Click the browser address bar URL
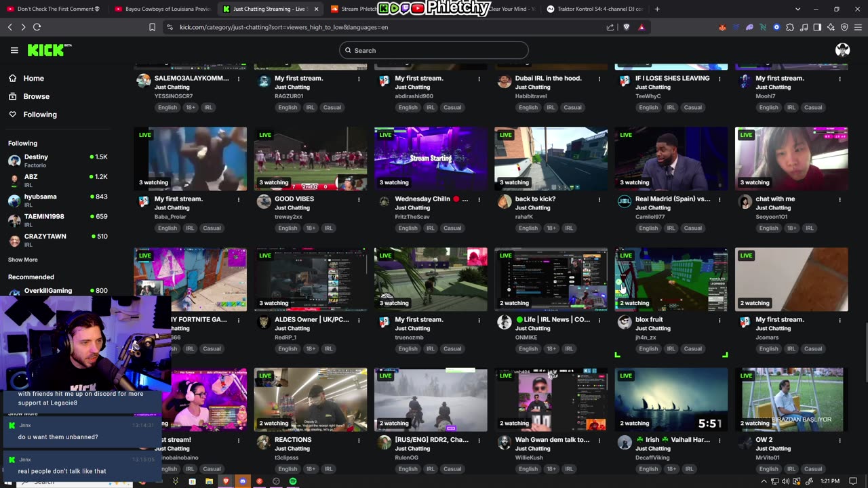This screenshot has height=488, width=868. (283, 27)
